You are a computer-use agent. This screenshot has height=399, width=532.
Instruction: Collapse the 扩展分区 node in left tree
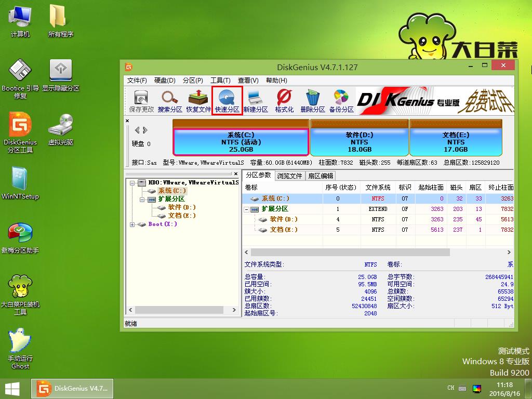(x=141, y=199)
